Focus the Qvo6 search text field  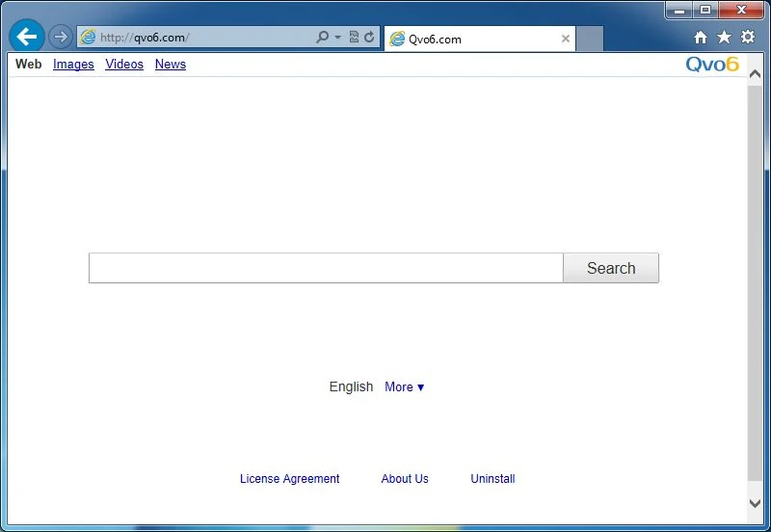[x=326, y=268]
